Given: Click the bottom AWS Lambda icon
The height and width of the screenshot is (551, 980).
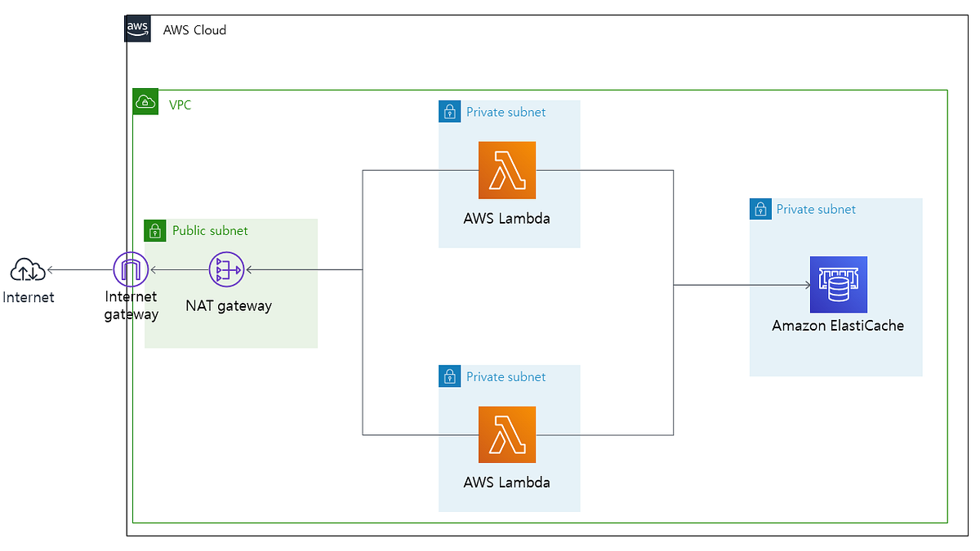Looking at the screenshot, I should [508, 434].
